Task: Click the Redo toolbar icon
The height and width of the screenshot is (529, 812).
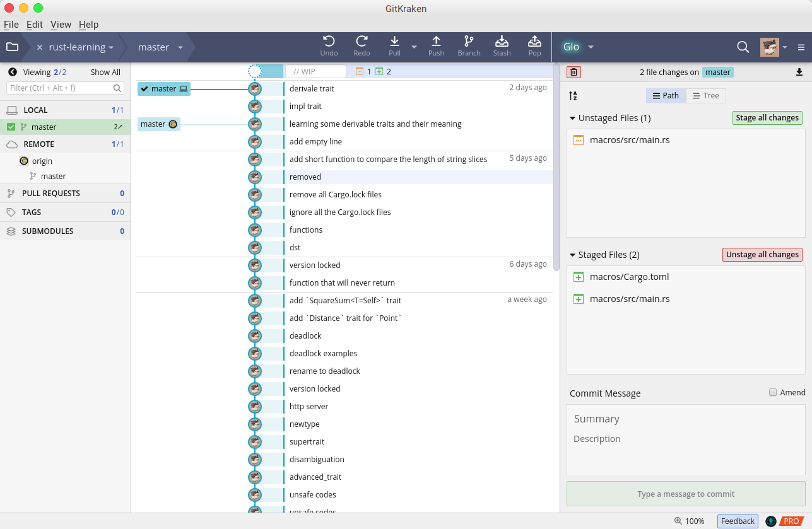Action: click(362, 42)
